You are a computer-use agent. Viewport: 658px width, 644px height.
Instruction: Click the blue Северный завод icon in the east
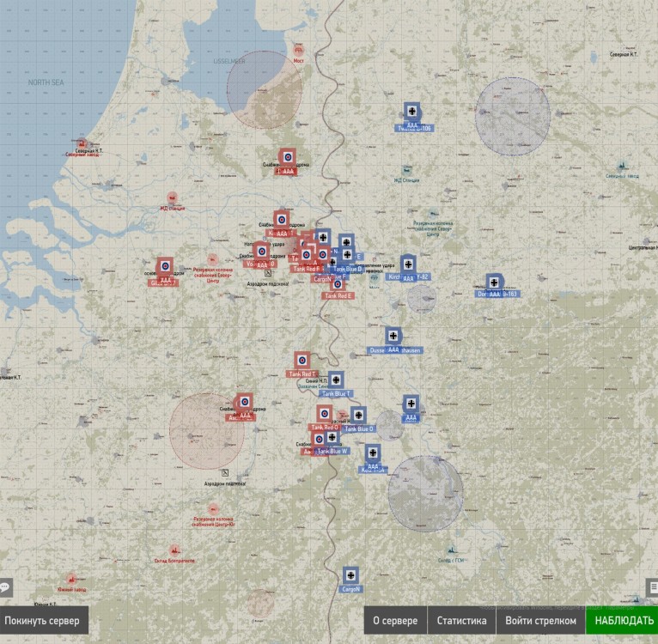[x=622, y=166]
